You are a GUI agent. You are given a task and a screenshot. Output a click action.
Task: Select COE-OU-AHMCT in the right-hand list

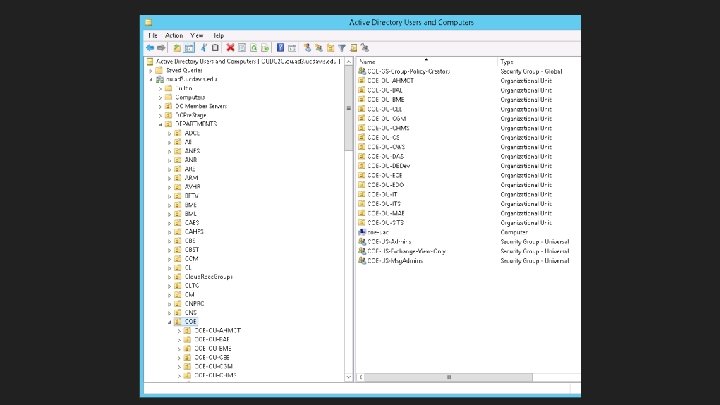391,80
